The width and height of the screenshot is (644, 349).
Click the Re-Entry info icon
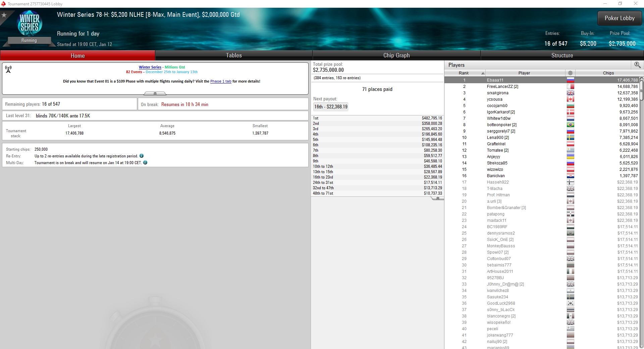(x=142, y=156)
